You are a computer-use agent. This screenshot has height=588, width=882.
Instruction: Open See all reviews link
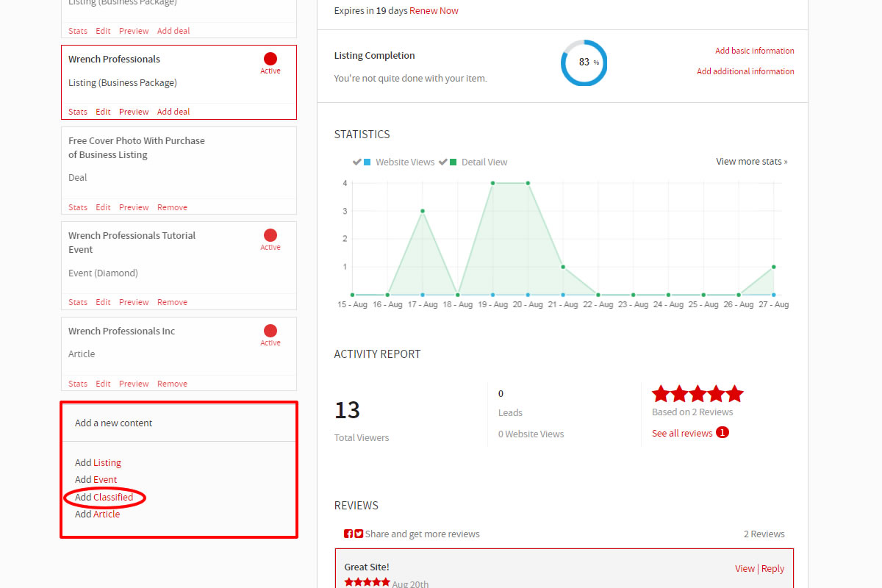click(682, 434)
